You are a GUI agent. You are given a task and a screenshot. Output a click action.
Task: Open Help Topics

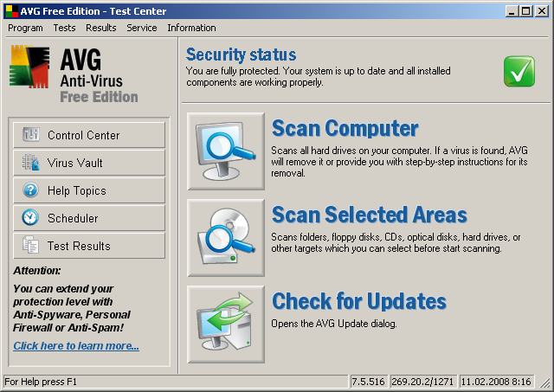pyautogui.click(x=89, y=190)
